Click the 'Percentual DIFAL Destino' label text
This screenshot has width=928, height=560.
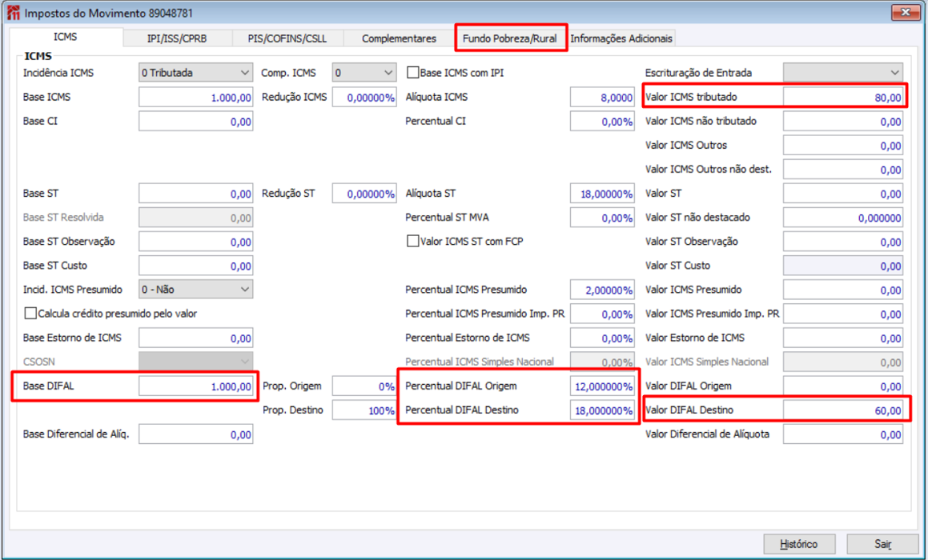462,410
